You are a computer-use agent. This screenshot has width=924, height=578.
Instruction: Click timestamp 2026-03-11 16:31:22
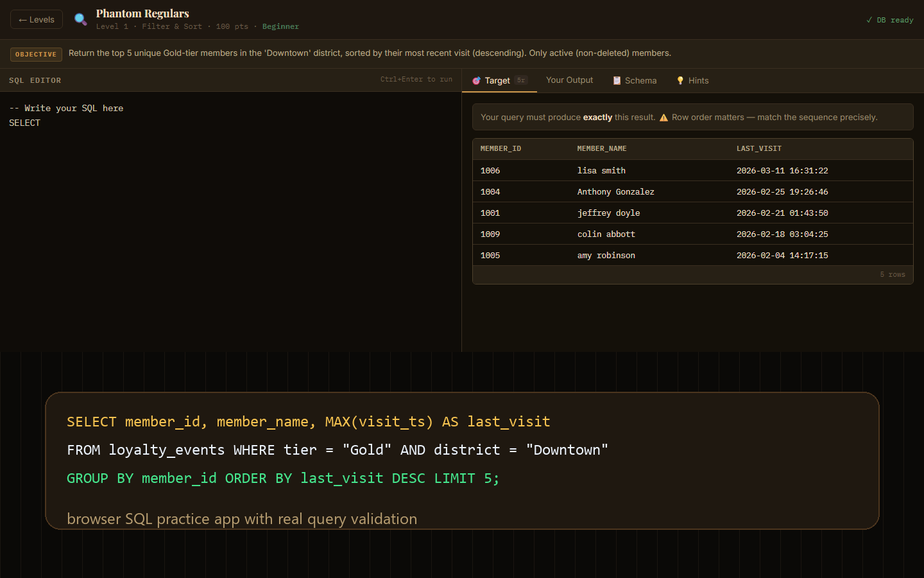[782, 170]
